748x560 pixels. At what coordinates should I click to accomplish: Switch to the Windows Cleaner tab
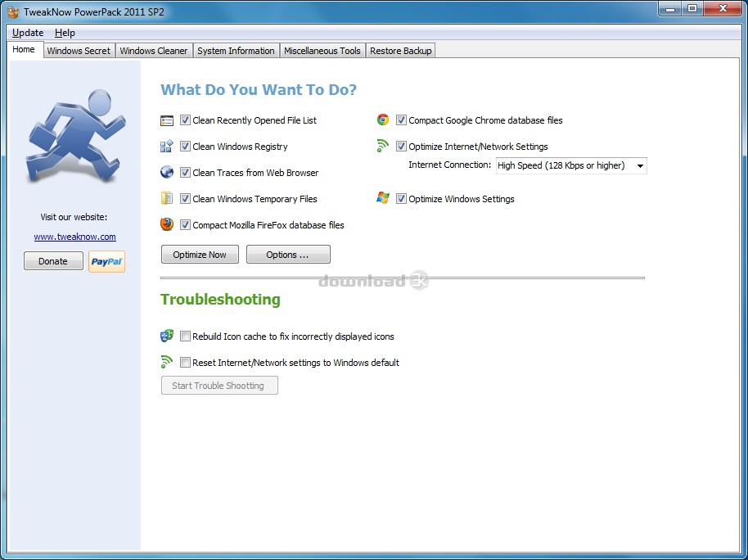[154, 51]
